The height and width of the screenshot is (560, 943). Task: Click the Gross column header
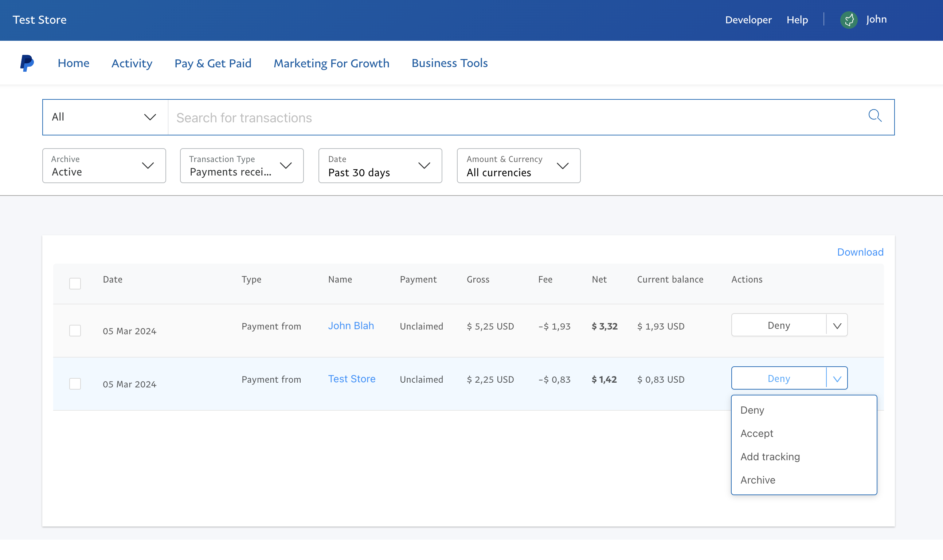coord(478,279)
